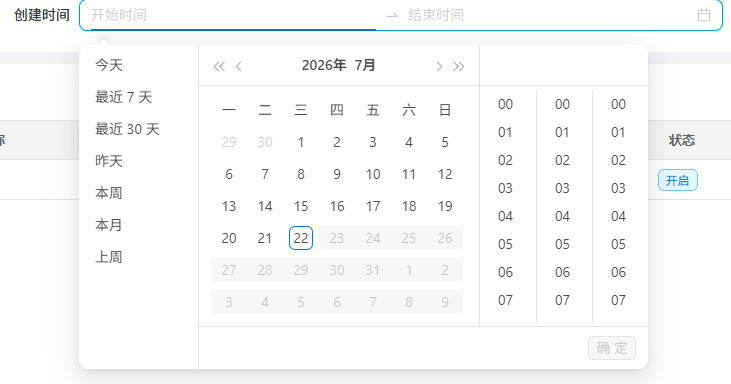Open the 7月 month selector
The image size is (731, 384).
click(x=365, y=65)
